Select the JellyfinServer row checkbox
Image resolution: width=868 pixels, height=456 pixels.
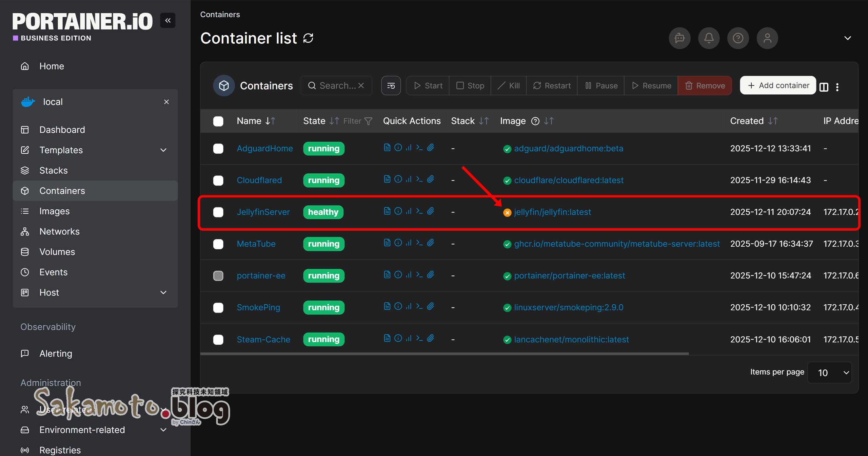point(218,212)
